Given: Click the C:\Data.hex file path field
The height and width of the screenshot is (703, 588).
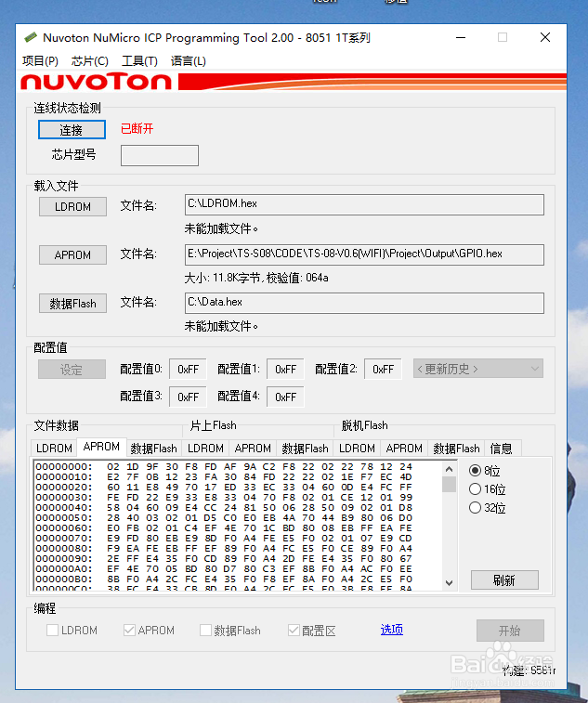Looking at the screenshot, I should pos(364,303).
